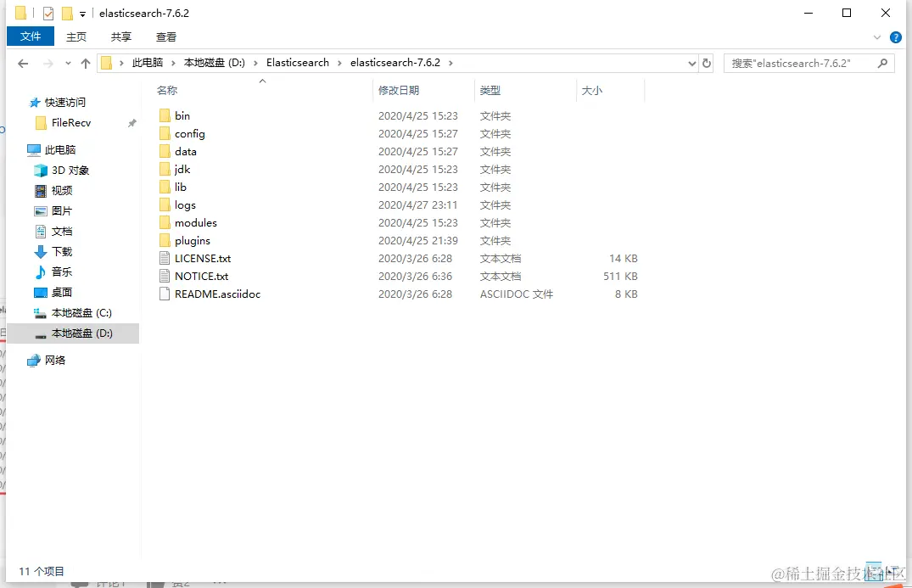Open 音乐 in navigation pane

[x=53, y=272]
